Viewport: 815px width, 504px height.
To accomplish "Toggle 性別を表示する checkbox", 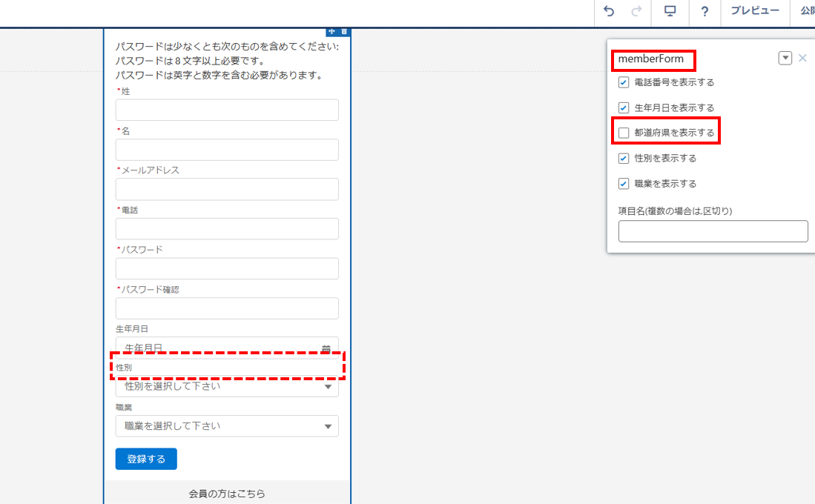I will (x=624, y=158).
